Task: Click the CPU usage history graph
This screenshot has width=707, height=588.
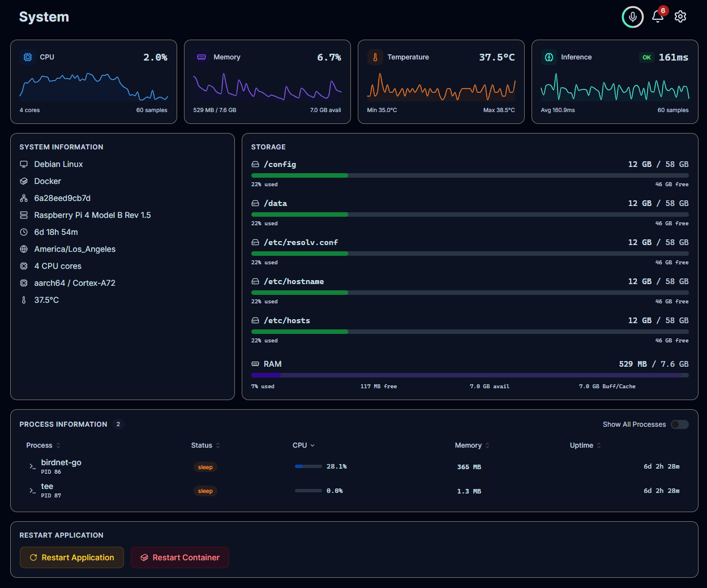Action: (x=94, y=87)
